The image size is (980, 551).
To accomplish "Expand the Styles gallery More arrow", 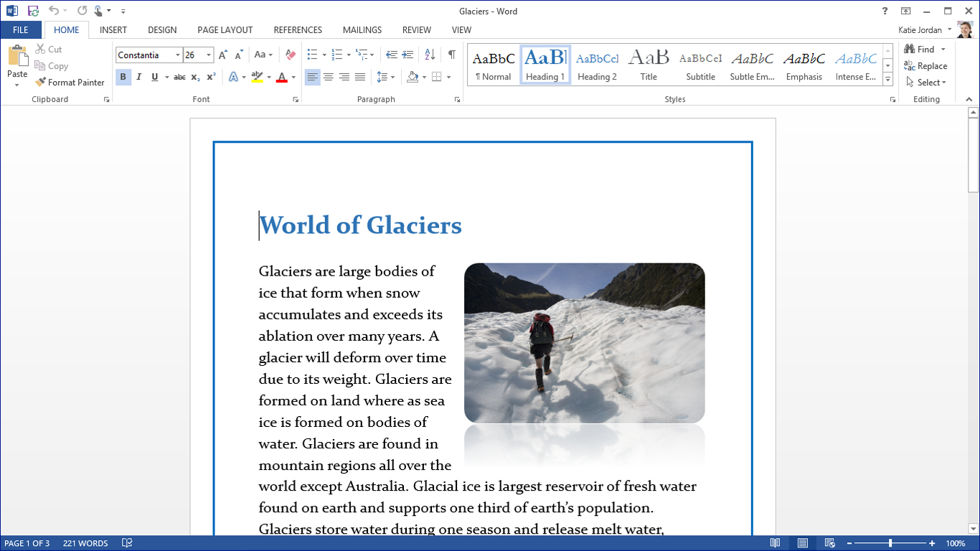I will click(888, 79).
